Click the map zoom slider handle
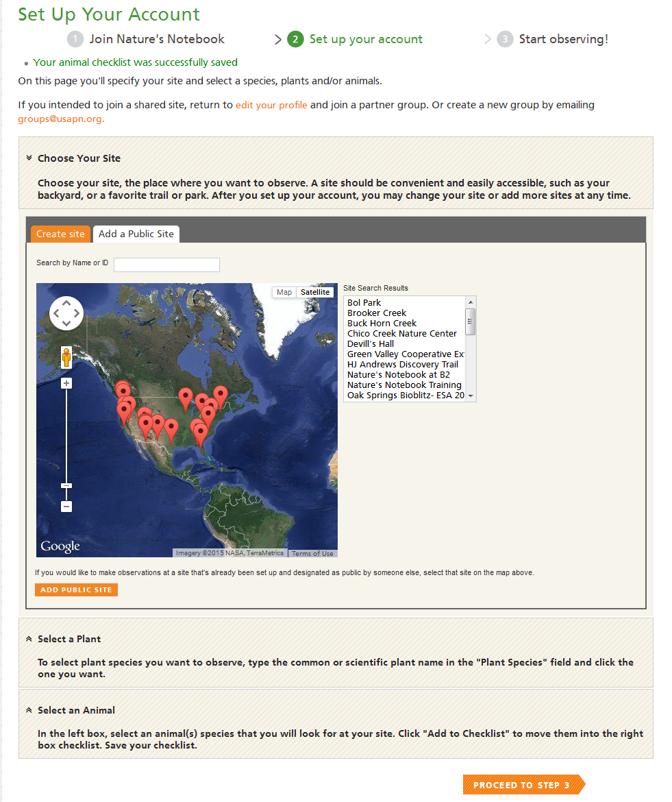The width and height of the screenshot is (672, 802). click(66, 485)
